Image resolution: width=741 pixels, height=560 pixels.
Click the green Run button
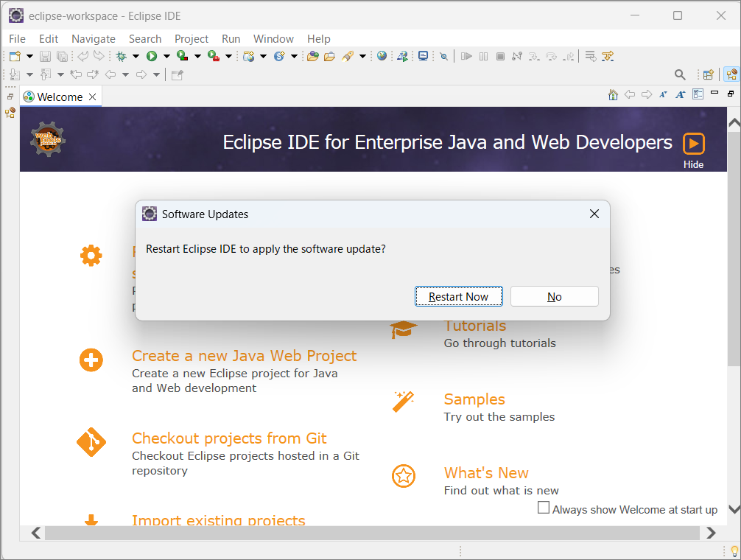[x=152, y=56]
